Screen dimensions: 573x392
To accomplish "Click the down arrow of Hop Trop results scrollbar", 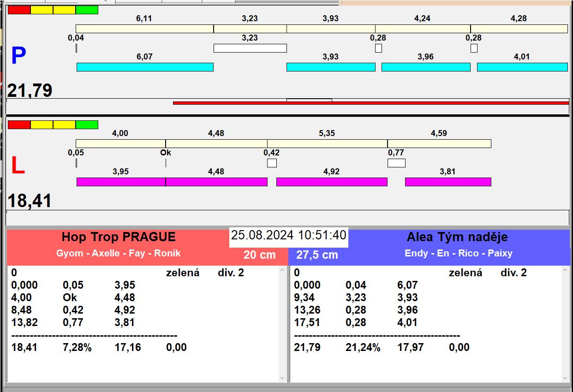I will 282,378.
